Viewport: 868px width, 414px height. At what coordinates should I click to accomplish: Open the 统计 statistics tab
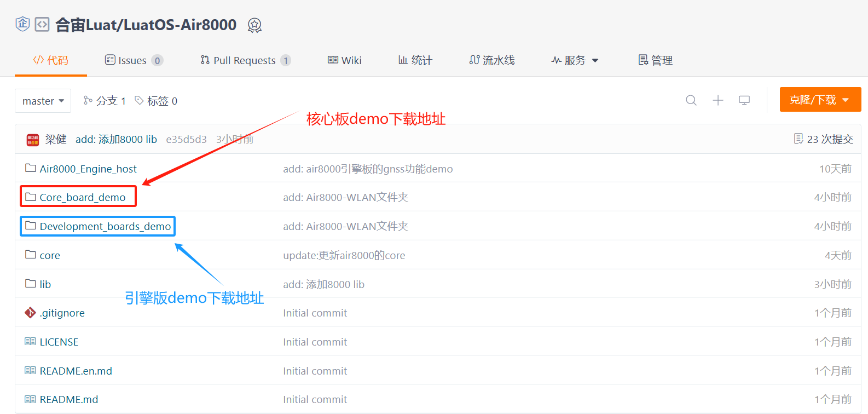pyautogui.click(x=415, y=60)
